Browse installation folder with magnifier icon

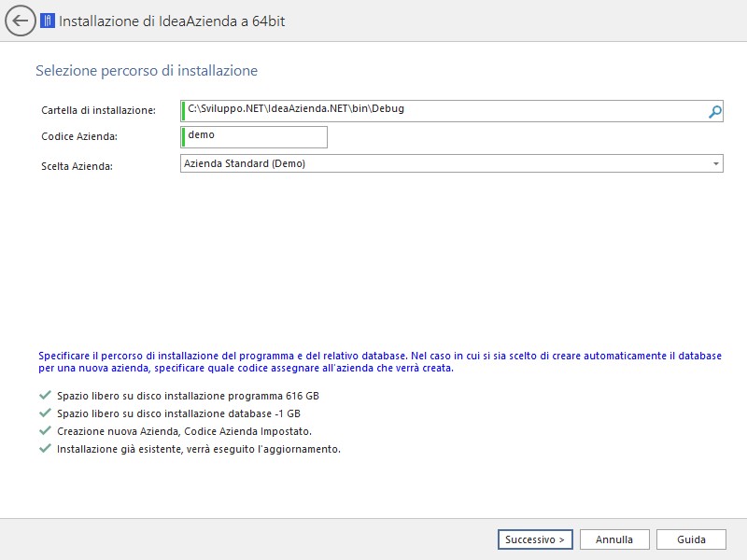click(x=714, y=111)
